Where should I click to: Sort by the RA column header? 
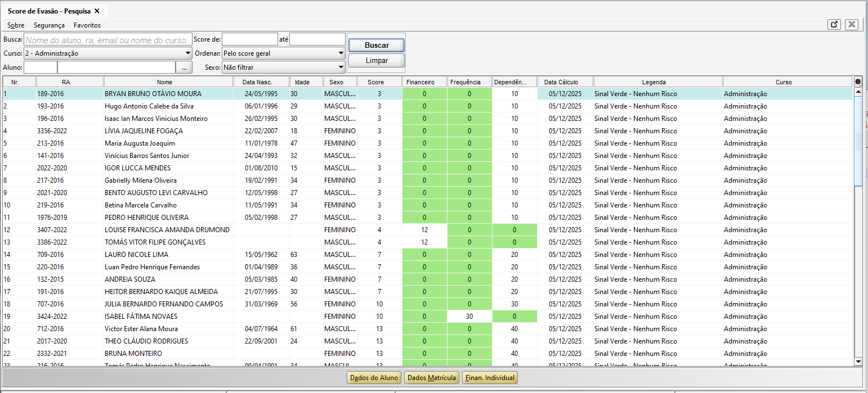pos(70,82)
